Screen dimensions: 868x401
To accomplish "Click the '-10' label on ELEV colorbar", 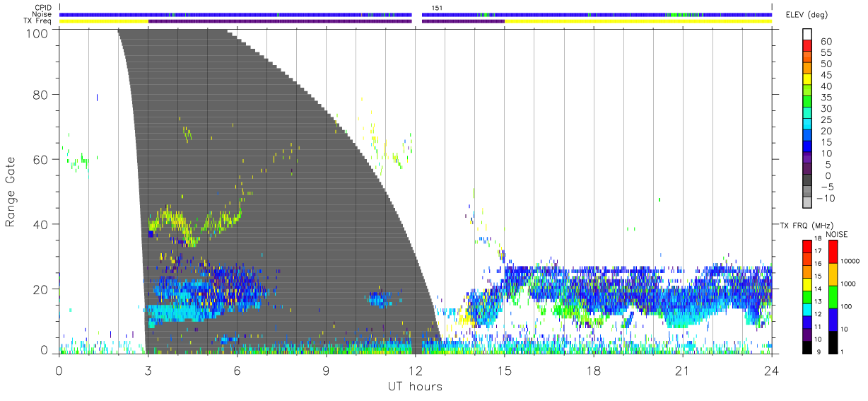I will 827,198.
